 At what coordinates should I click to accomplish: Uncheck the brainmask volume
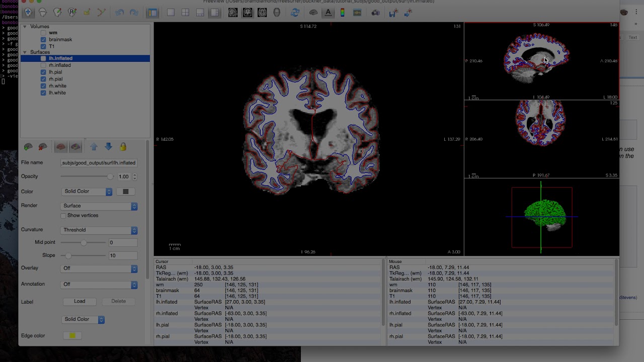tap(43, 40)
